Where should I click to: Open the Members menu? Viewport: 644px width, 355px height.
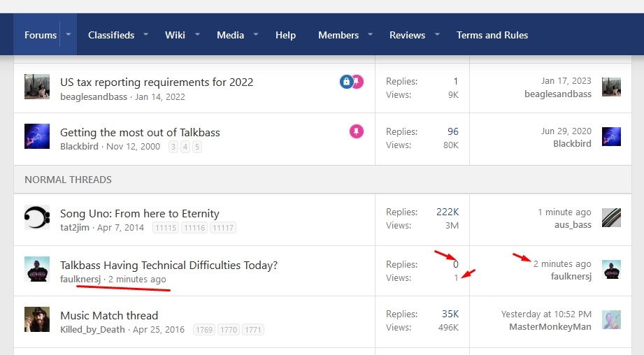point(338,35)
